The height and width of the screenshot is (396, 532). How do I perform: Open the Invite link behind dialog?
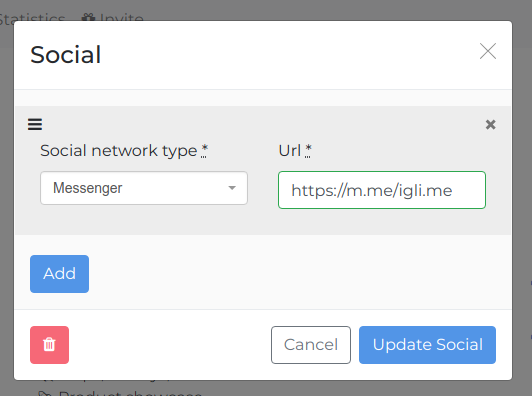tap(121, 18)
